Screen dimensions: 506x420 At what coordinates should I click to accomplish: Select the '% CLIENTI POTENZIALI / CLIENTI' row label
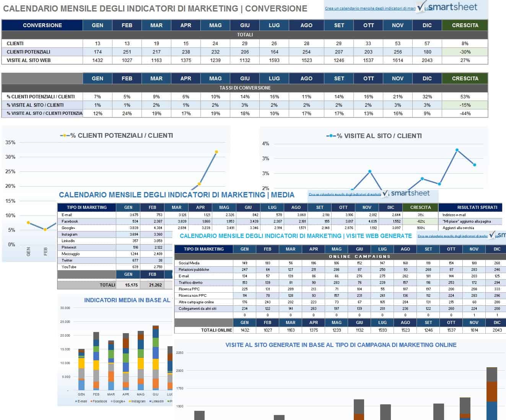[42, 96]
